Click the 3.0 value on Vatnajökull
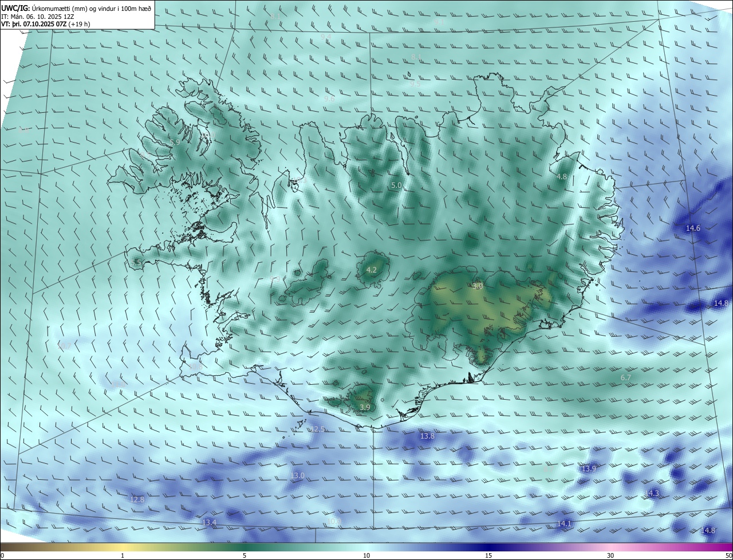Viewport: 733px width, 560px height. 478,285
